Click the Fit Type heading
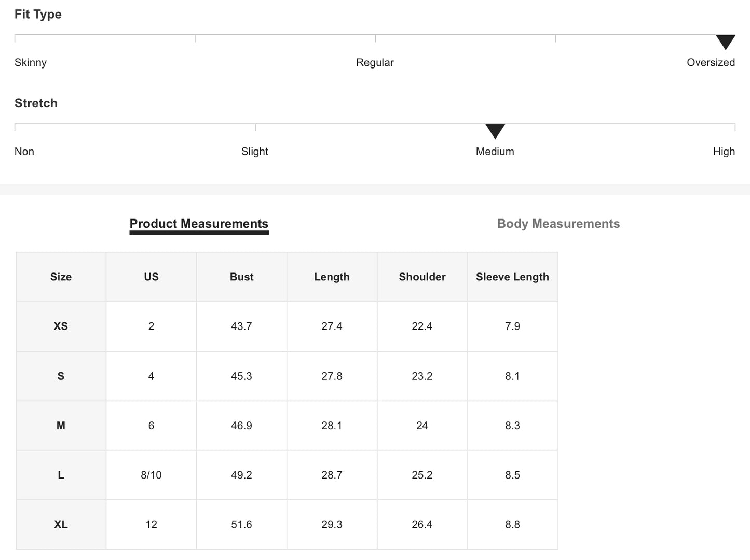This screenshot has width=750, height=560. [x=38, y=15]
